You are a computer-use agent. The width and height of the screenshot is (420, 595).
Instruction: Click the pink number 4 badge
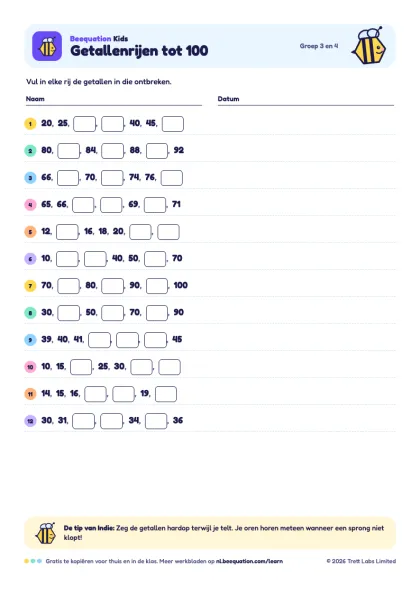(30, 205)
